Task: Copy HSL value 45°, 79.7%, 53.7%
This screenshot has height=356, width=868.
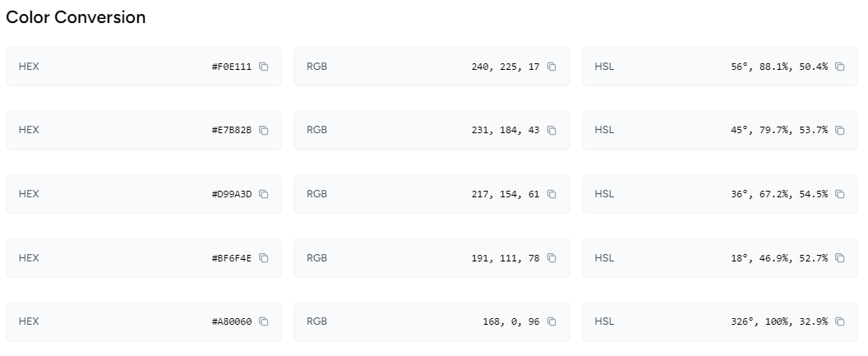Action: pos(840,131)
